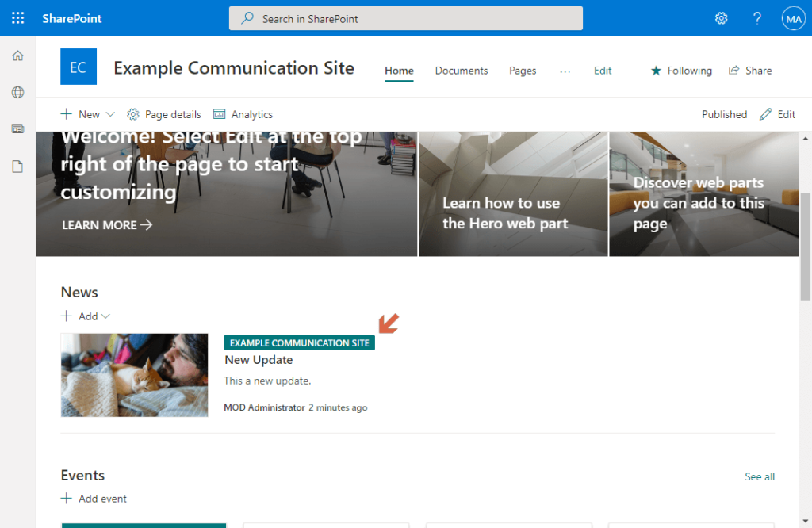The height and width of the screenshot is (528, 812).
Task: Click the navigation Edit link
Action: pyautogui.click(x=603, y=71)
